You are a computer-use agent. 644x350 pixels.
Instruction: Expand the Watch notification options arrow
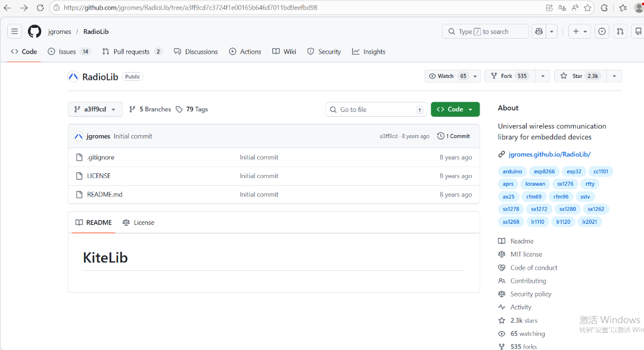click(x=475, y=76)
